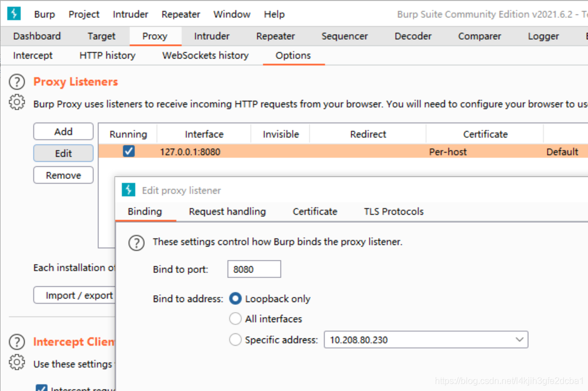Sort by Invisible column header

coord(281,134)
